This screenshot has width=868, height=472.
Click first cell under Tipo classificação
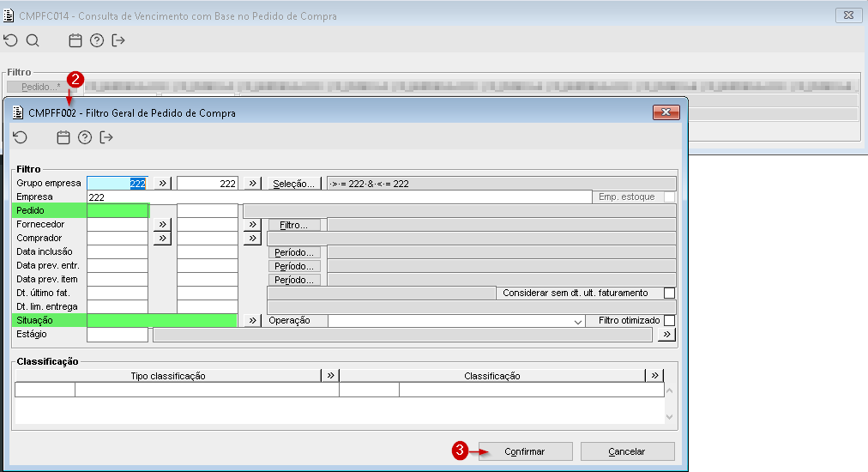coord(45,390)
